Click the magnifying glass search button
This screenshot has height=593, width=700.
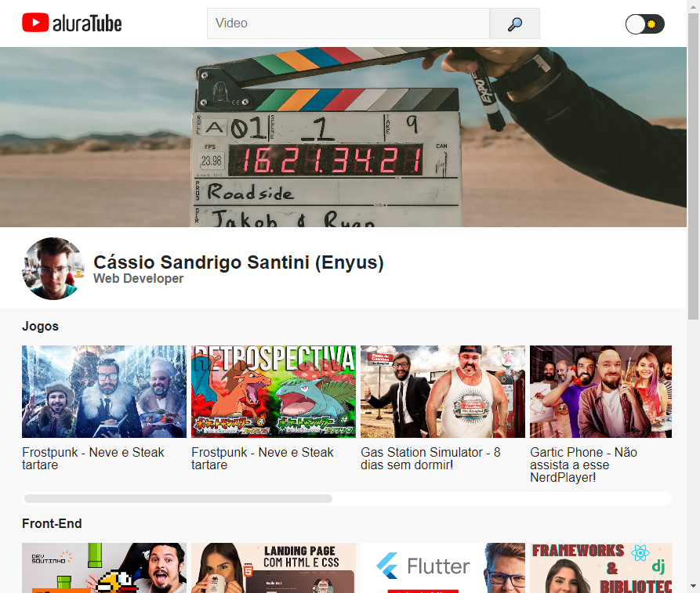click(515, 24)
